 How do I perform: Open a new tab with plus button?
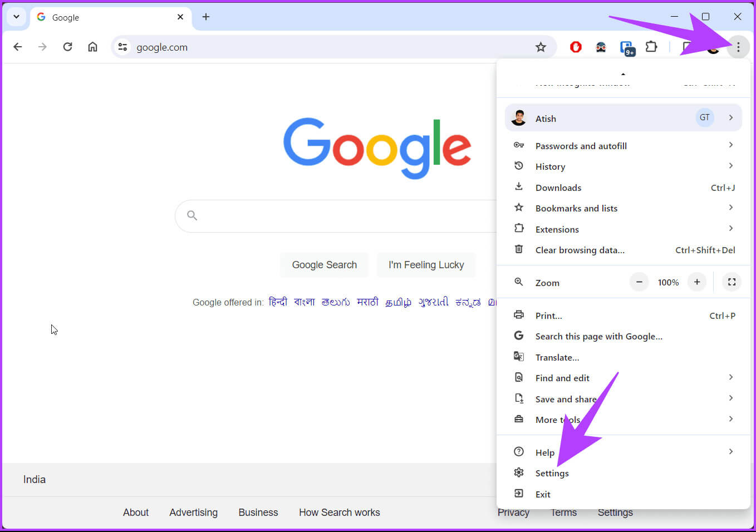point(206,17)
